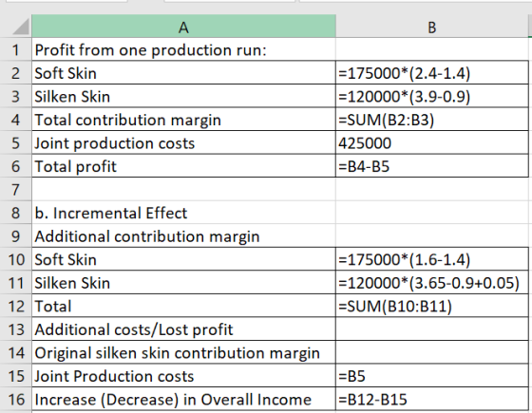
Task: Select the 'Total' cell in row 12
Action: [x=183, y=306]
